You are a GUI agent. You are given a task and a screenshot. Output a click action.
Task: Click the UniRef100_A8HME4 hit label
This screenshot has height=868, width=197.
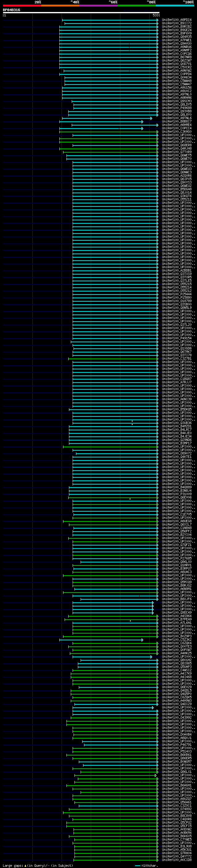point(176,125)
